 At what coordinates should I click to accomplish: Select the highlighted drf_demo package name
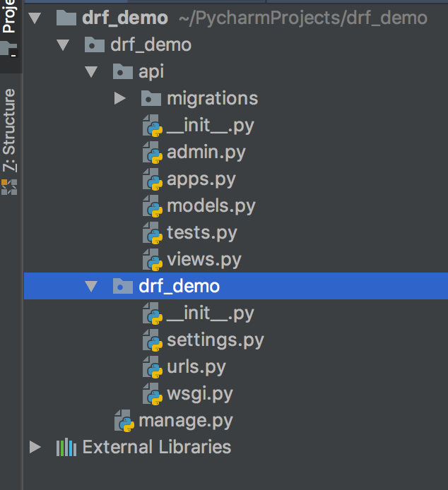pos(179,287)
